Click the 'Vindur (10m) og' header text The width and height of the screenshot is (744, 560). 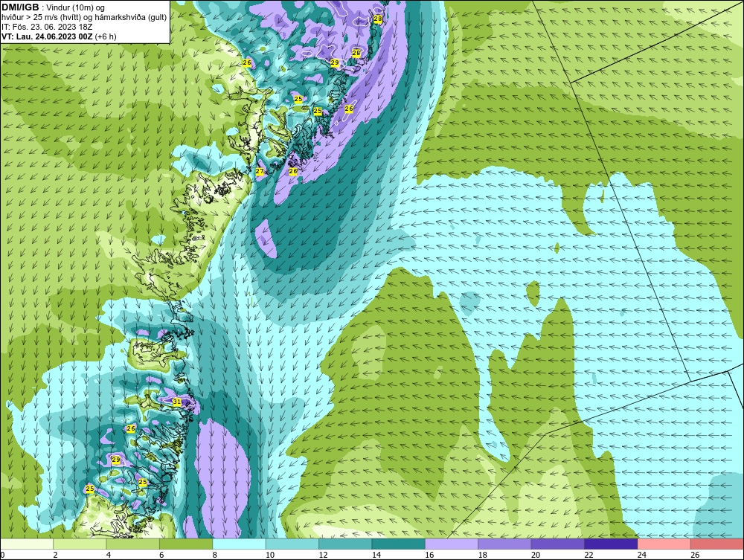click(76, 7)
